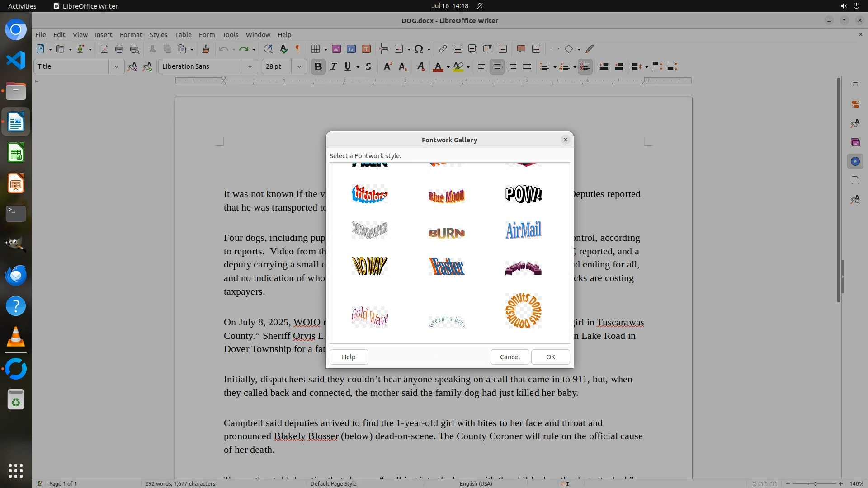Screen dimensions: 868x488
Task: Open the Insert menu
Action: tap(103, 35)
